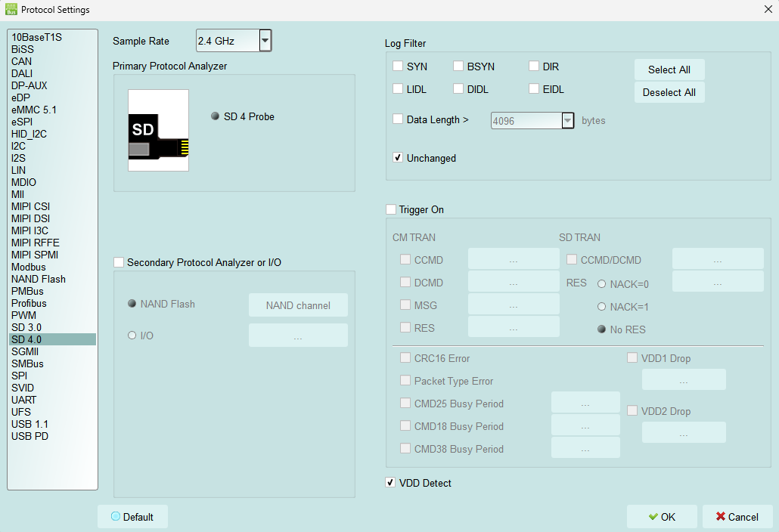Select DALI in the protocol list
The width and height of the screenshot is (779, 532).
53,73
